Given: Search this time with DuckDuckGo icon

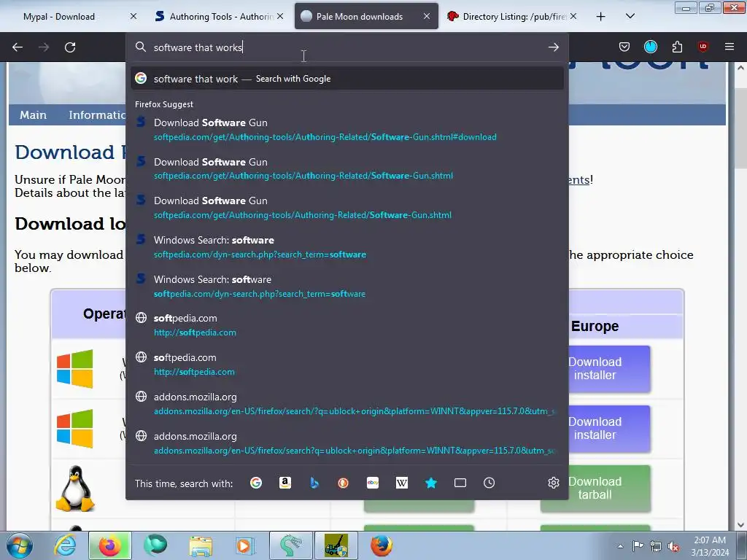Looking at the screenshot, I should click(x=343, y=483).
